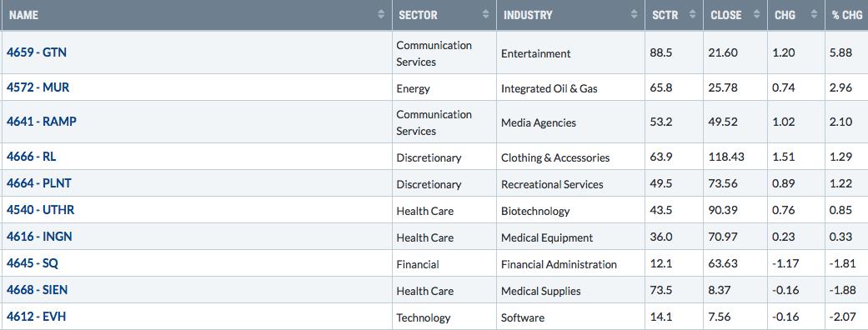Screen dimensions: 868x330
Task: Click the CHG column sort arrows
Action: 814,15
